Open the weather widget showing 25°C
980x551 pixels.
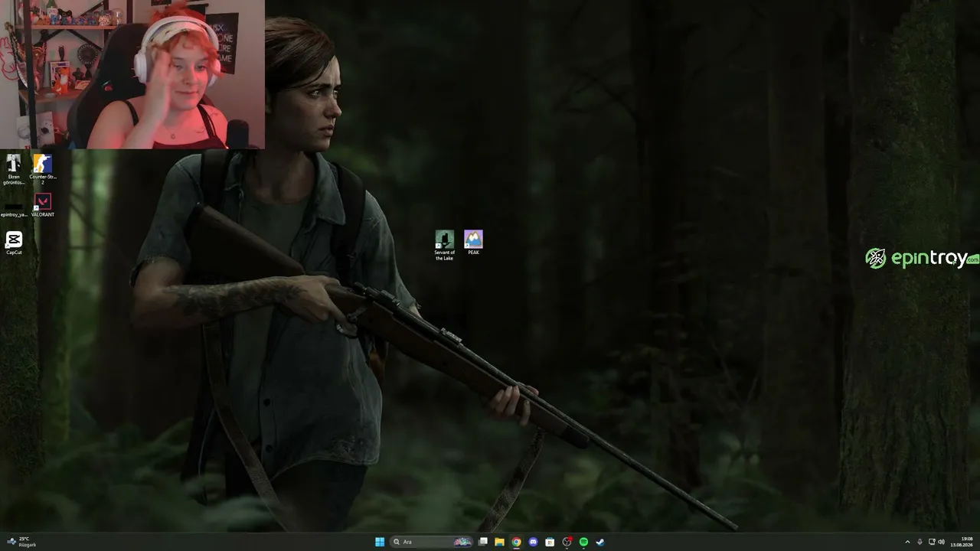(21, 542)
